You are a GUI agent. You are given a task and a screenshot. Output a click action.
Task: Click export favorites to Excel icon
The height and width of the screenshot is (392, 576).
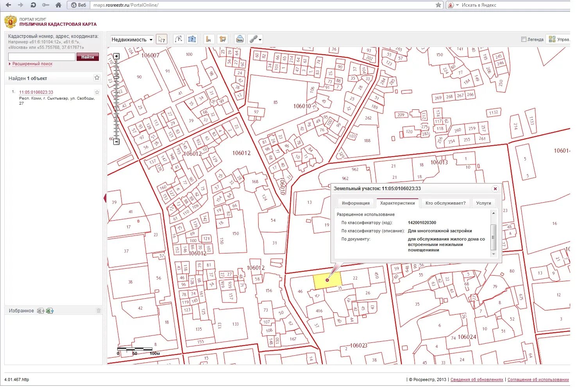point(40,311)
